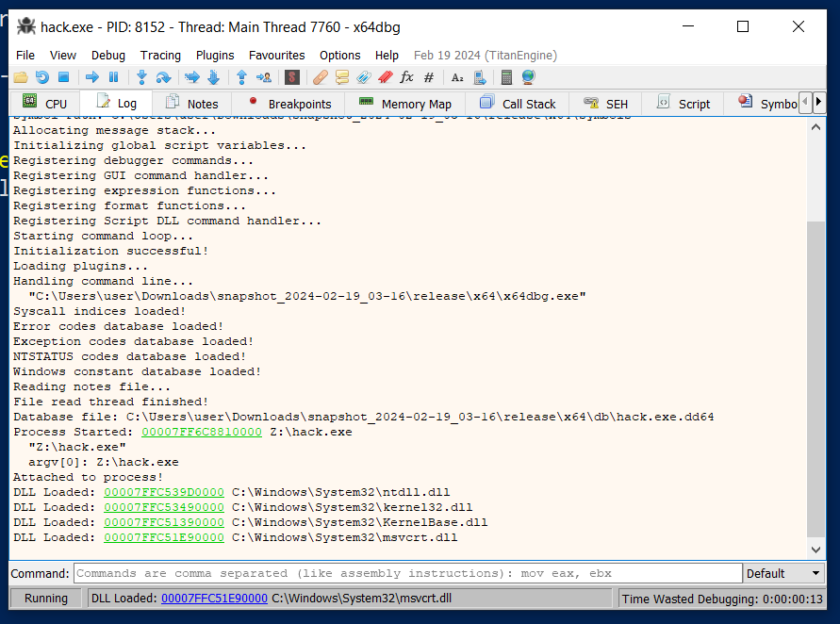Screen dimensions: 840x624
Task: Click 'Syscall indices loaded!' log line
Action: (100, 311)
